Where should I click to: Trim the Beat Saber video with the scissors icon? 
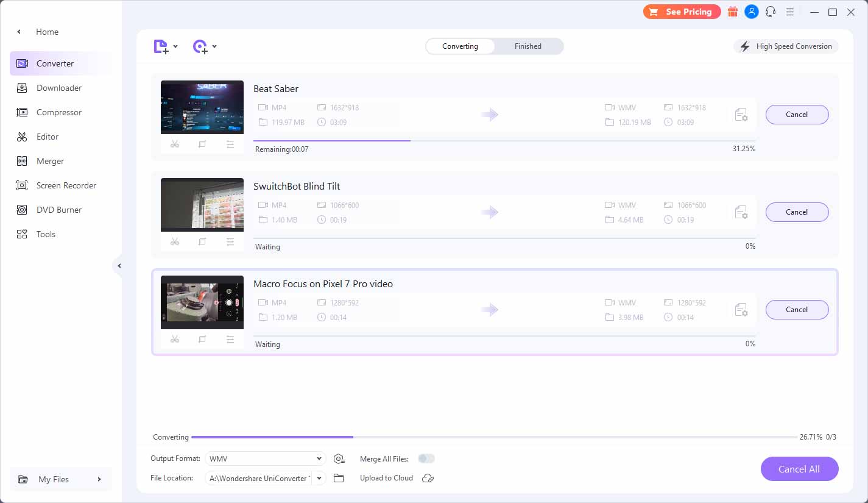(x=175, y=144)
